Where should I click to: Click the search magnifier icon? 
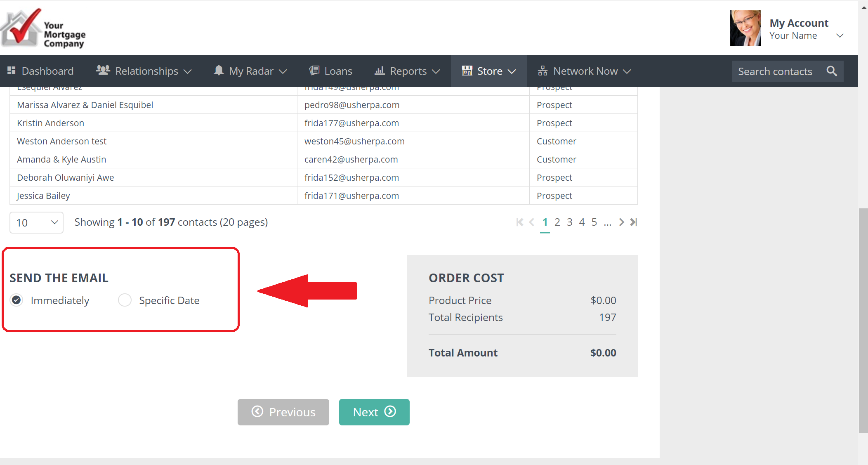point(832,71)
